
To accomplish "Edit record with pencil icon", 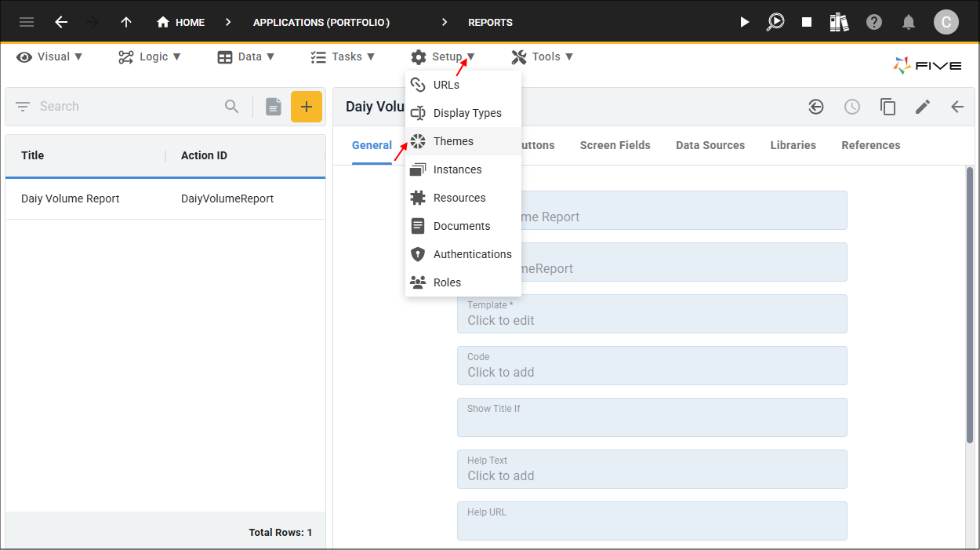I will click(x=923, y=107).
